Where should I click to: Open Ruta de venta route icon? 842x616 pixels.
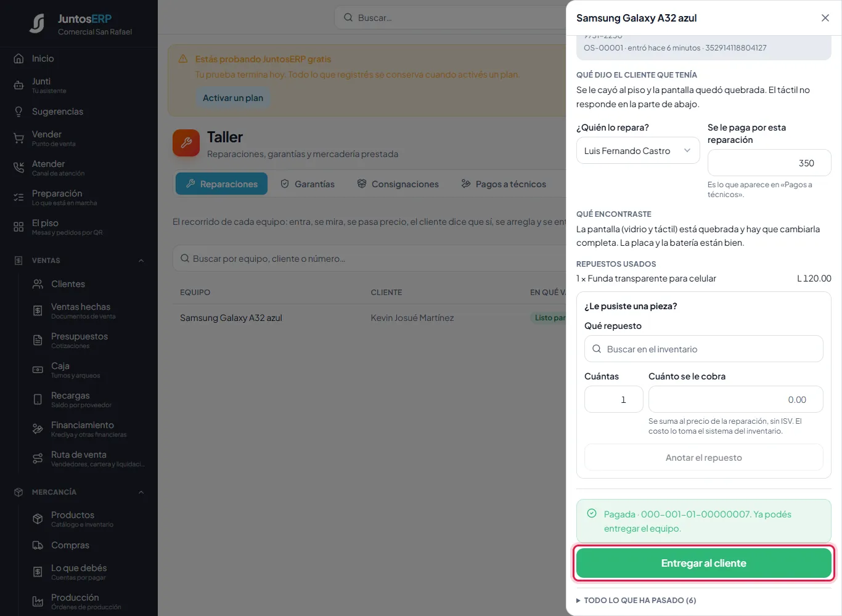pyautogui.click(x=38, y=458)
